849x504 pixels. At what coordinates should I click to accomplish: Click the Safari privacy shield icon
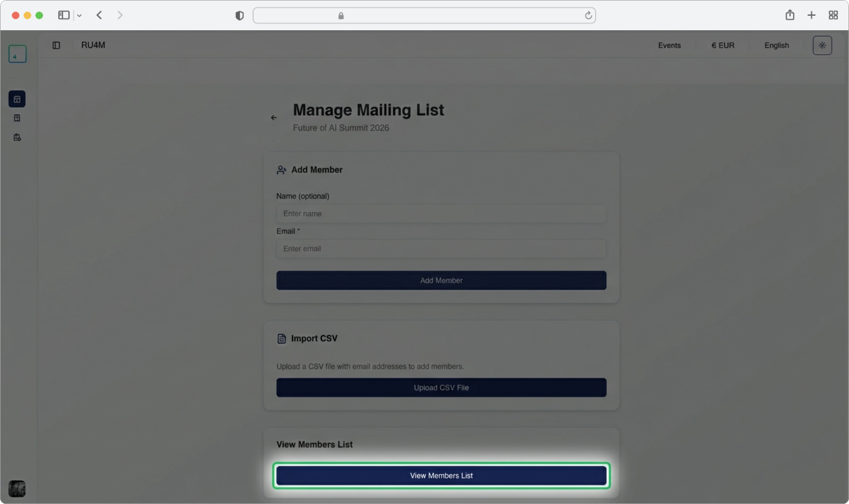pos(239,16)
